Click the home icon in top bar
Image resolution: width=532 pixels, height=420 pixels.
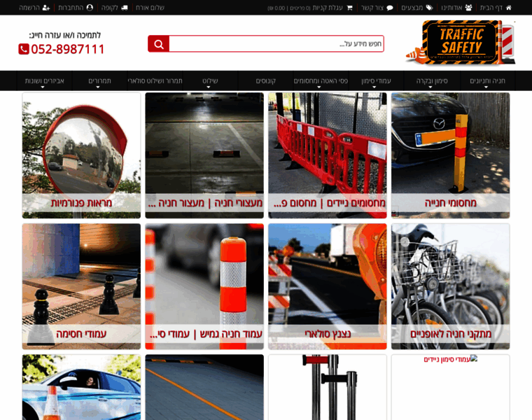point(508,8)
